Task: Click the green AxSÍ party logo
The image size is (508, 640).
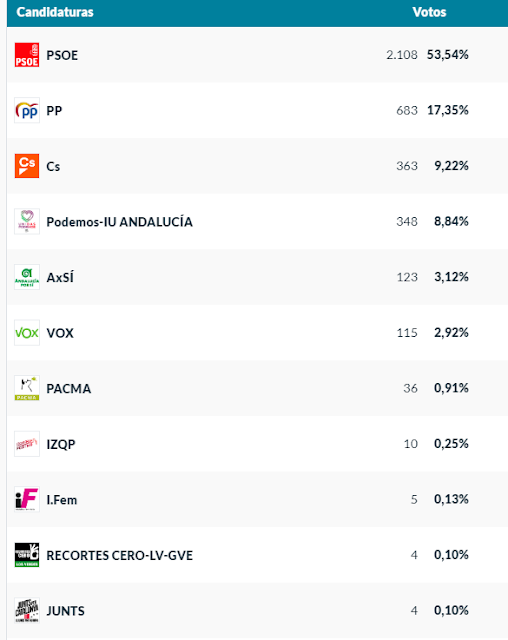Action: click(27, 277)
